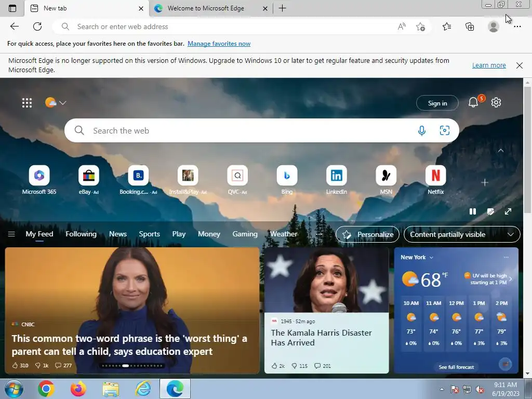
Task: Select the Gaming feed tab
Action: [245, 234]
